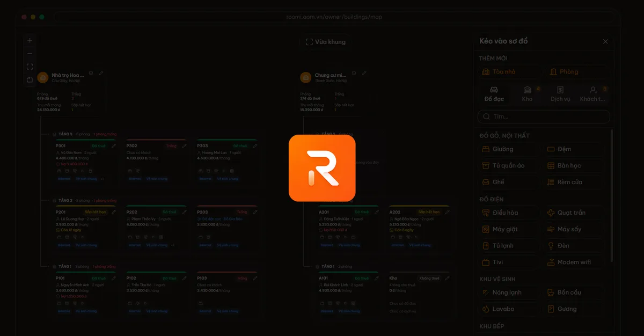This screenshot has width=644, height=336.
Task: Click the layers icon beside Nhà trọ Hoa
Action: pyautogui.click(x=91, y=73)
